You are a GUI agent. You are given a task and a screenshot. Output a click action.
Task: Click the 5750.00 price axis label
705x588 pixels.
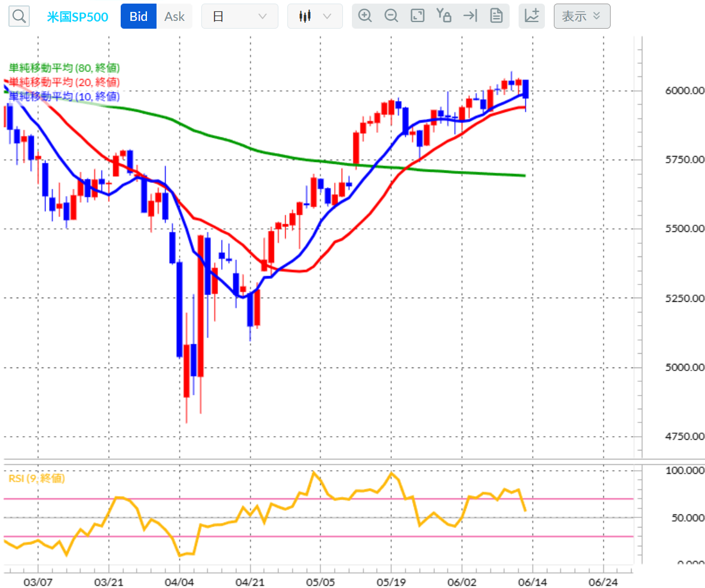click(x=684, y=160)
